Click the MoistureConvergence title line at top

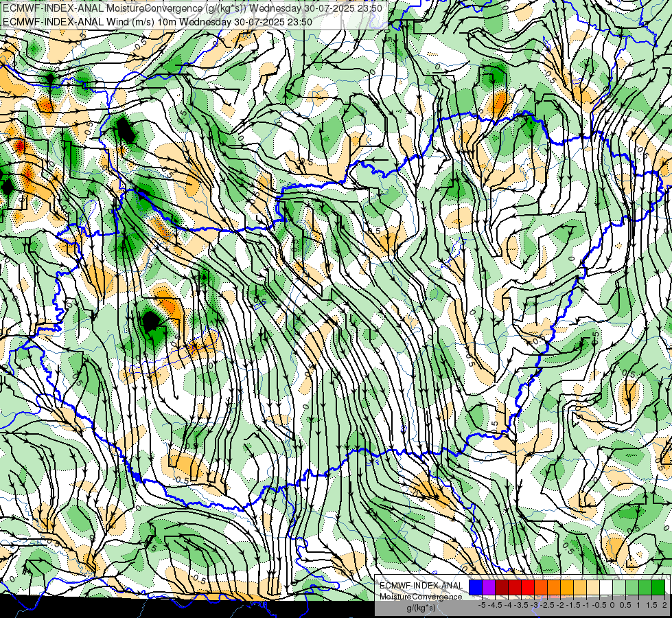192,8
